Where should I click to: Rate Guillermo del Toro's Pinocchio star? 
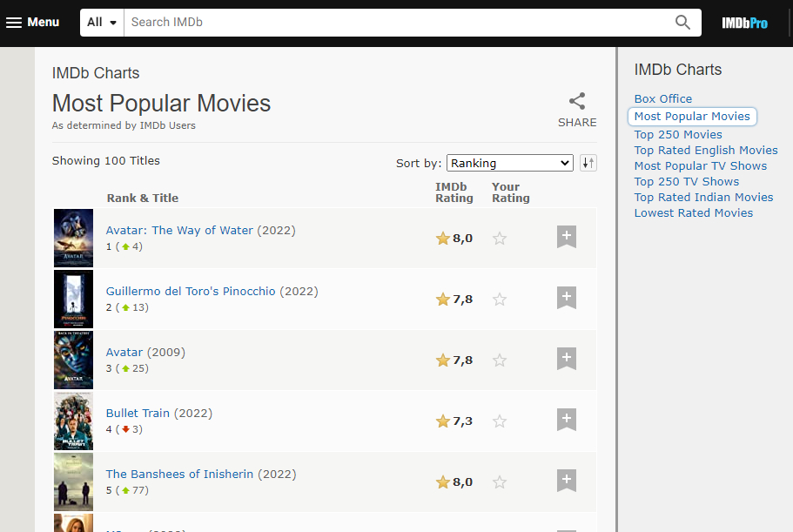click(x=500, y=300)
